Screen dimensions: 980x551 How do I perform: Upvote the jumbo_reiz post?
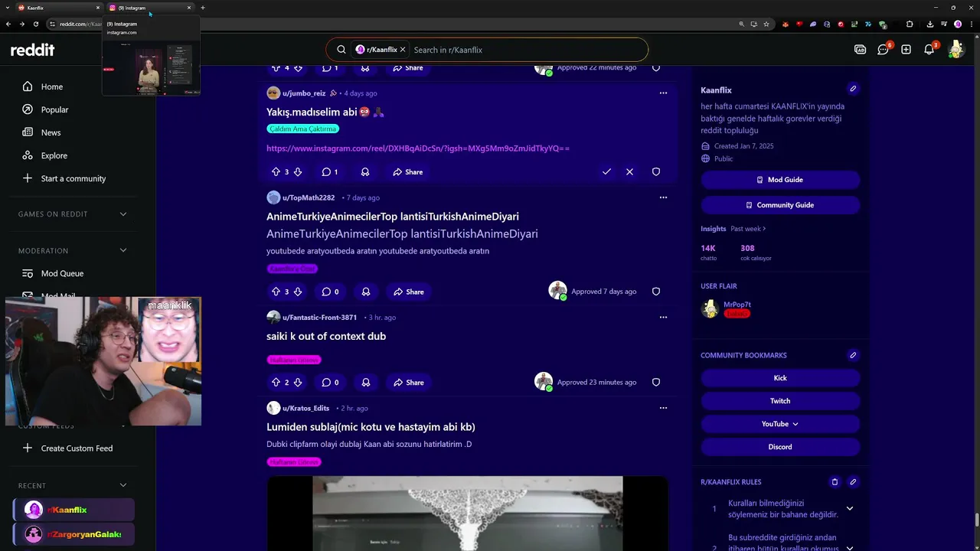276,172
